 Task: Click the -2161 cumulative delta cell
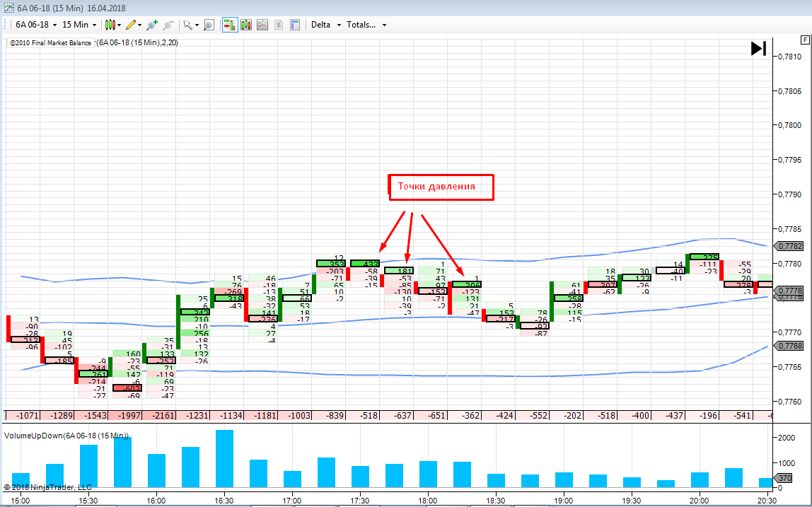160,415
